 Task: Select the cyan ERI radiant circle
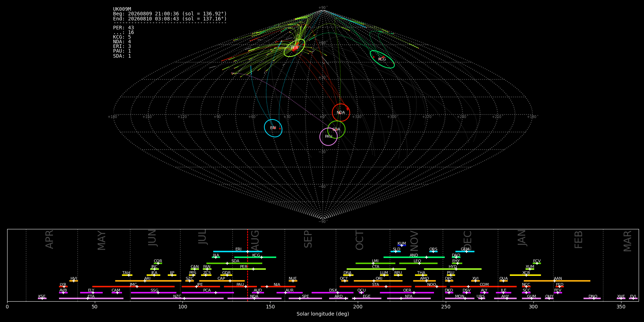tap(273, 128)
